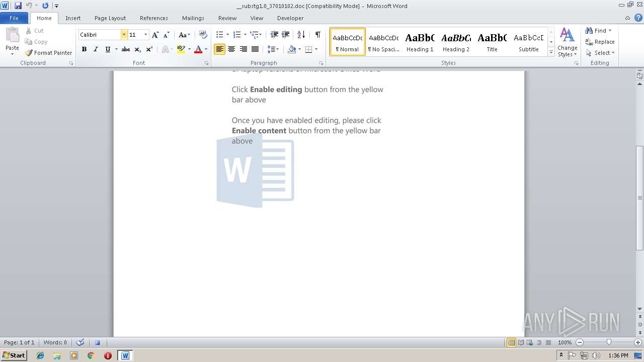
Task: Open the Select dropdown in Editing
Action: click(600, 53)
